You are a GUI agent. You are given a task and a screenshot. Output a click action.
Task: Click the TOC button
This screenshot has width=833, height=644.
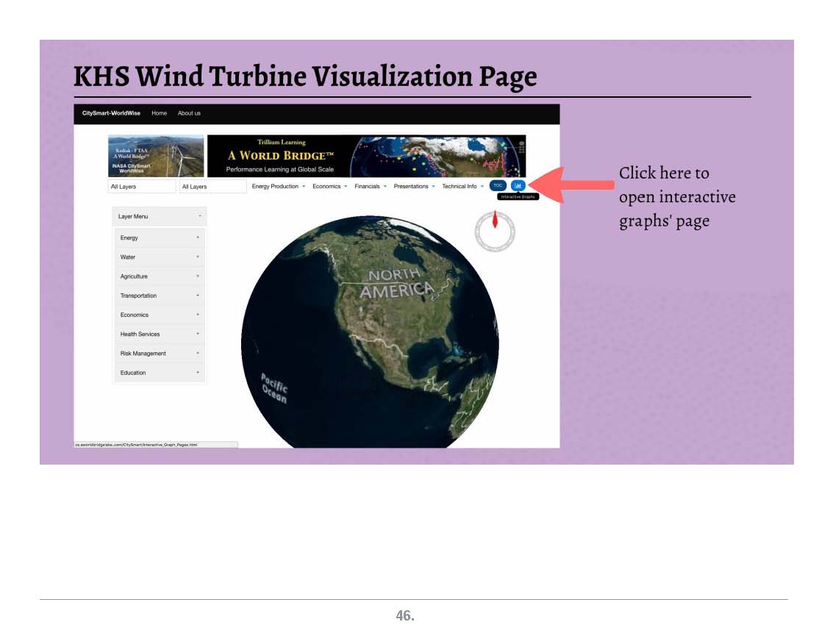click(x=498, y=185)
